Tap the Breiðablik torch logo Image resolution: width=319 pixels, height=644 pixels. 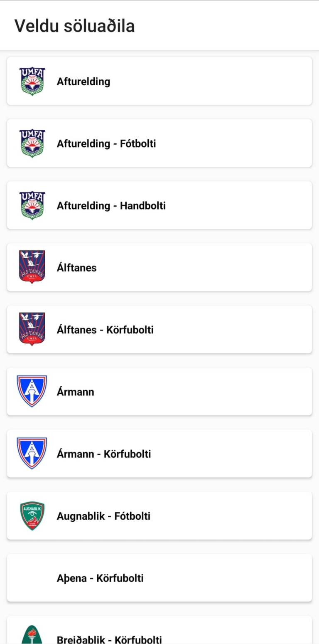32,634
